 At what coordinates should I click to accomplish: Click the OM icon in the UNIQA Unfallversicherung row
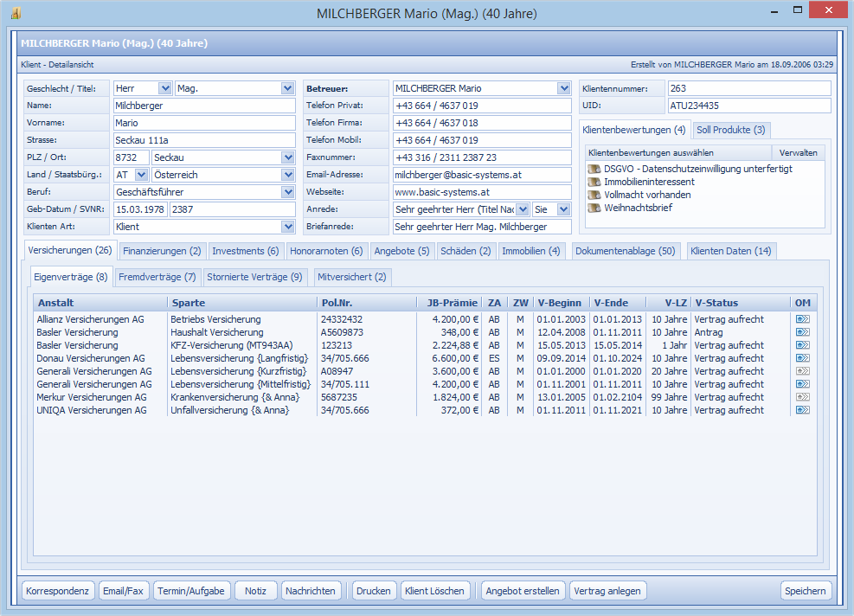802,410
